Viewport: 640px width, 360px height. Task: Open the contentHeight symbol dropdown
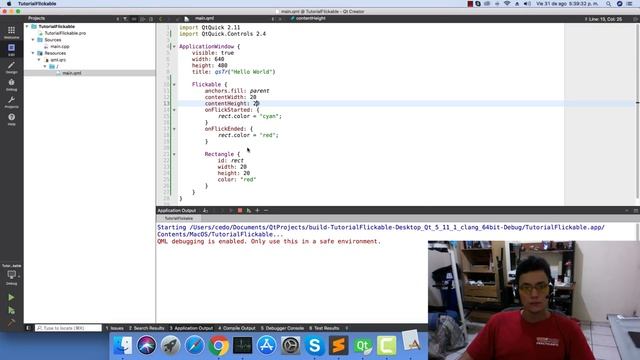(310, 19)
